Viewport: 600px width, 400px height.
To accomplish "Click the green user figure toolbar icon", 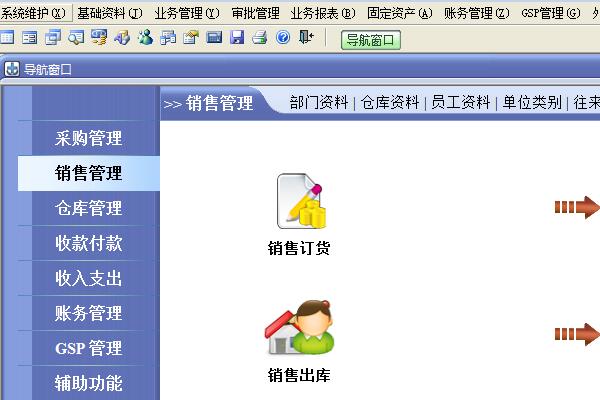I will point(145,38).
